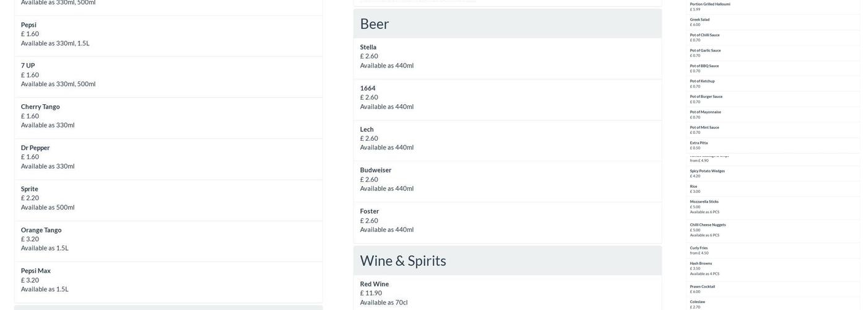Select the Cherry Tango drink item
This screenshot has height=310, width=868.
tap(40, 107)
